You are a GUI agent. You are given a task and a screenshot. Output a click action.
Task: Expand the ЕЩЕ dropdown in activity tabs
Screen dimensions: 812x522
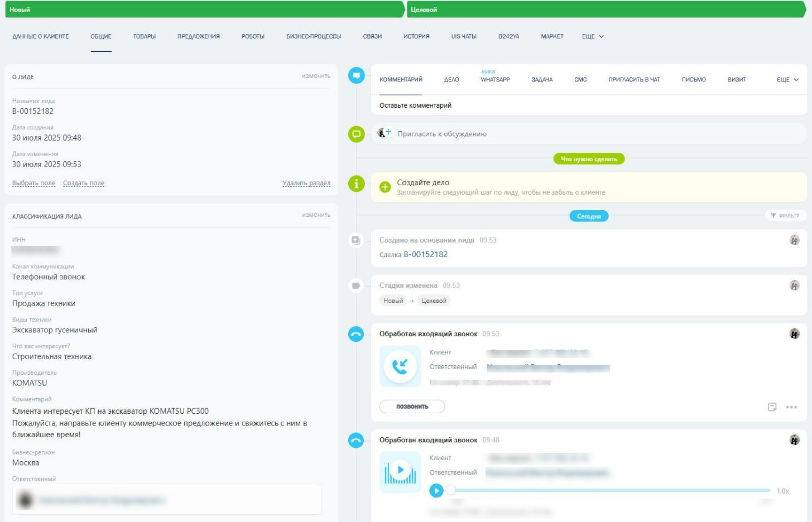click(x=787, y=80)
